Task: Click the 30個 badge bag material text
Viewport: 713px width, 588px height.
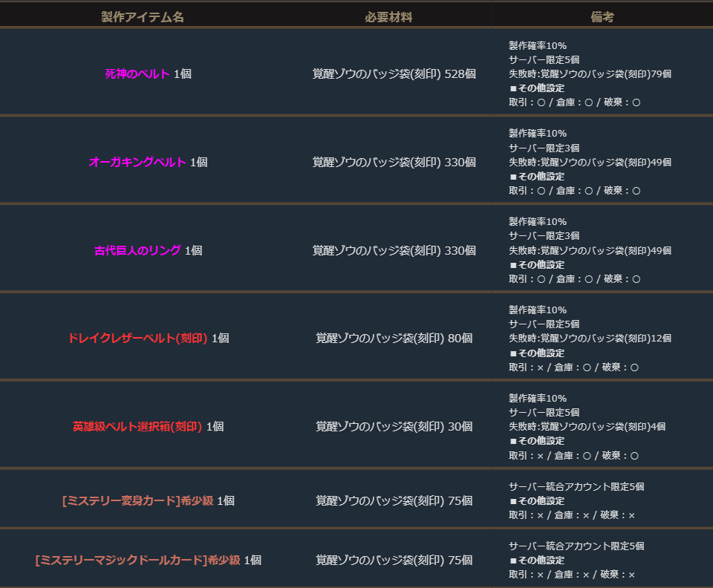Action: point(394,427)
